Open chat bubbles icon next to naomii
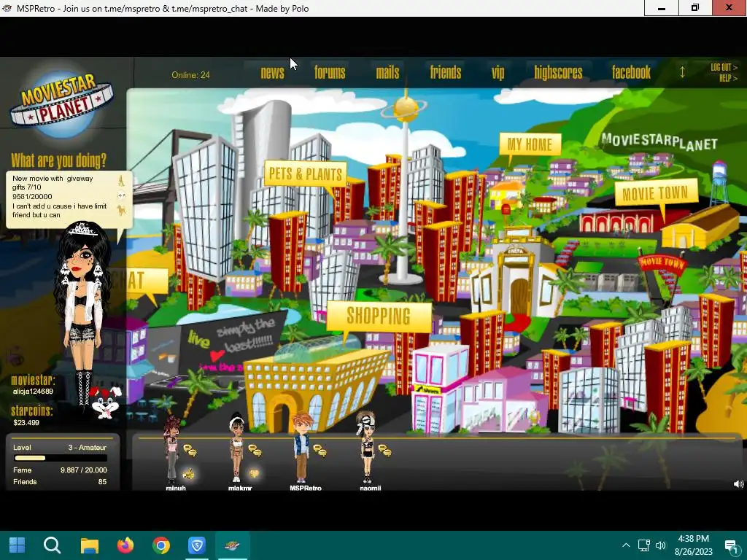 (x=384, y=451)
